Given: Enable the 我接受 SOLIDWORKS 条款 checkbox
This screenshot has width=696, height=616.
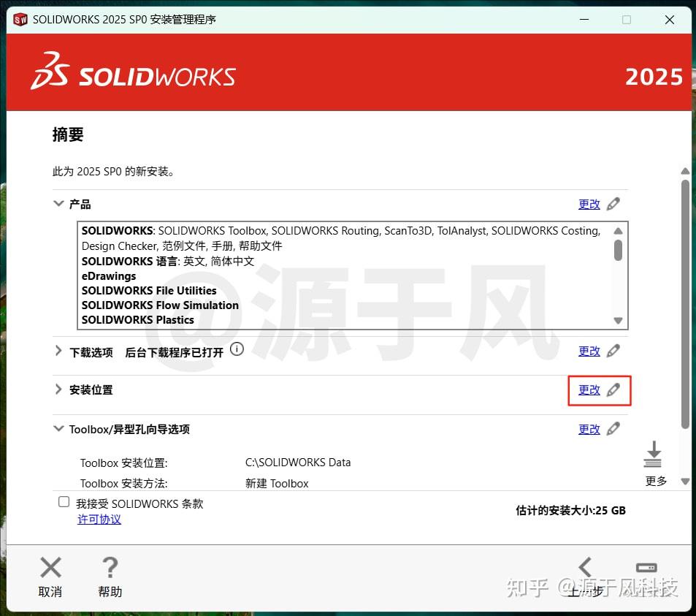Looking at the screenshot, I should tap(63, 503).
